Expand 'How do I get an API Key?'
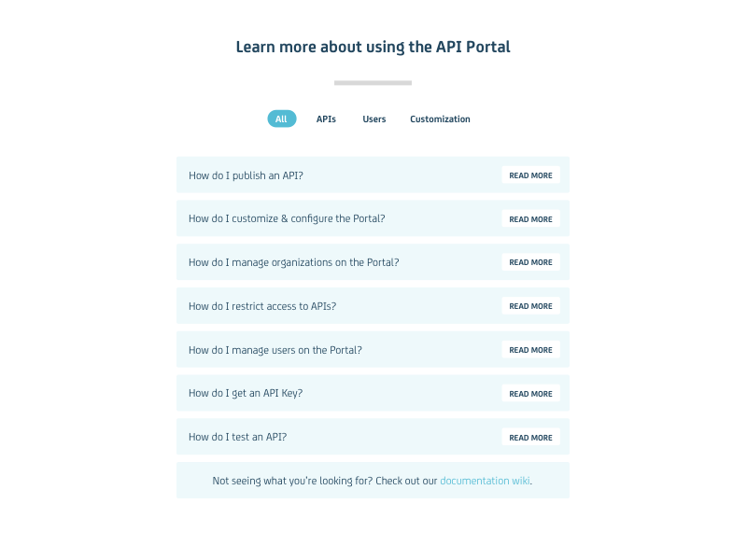Image resolution: width=747 pixels, height=560 pixels. point(246,393)
